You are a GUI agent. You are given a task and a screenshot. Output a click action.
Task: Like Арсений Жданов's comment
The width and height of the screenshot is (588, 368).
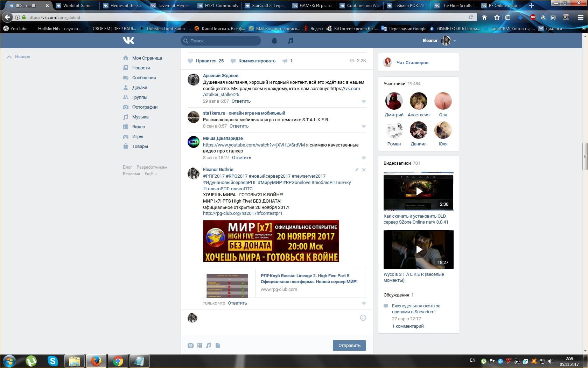364,102
